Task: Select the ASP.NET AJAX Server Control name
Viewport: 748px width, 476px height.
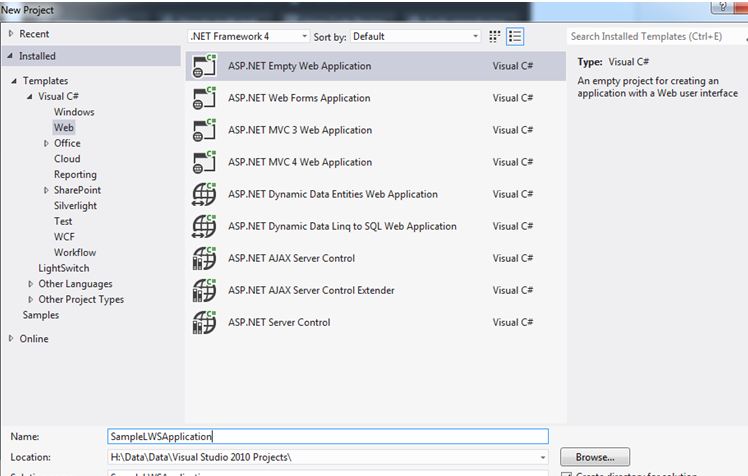Action: pos(291,258)
